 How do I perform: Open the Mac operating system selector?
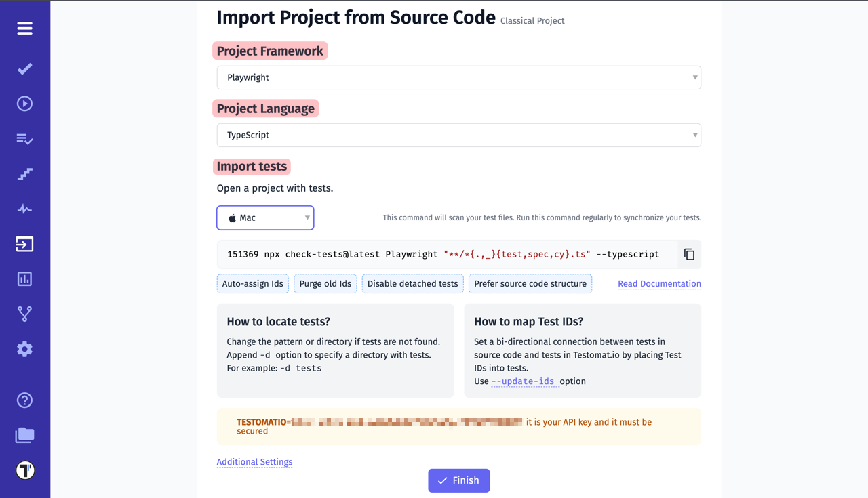tap(265, 217)
